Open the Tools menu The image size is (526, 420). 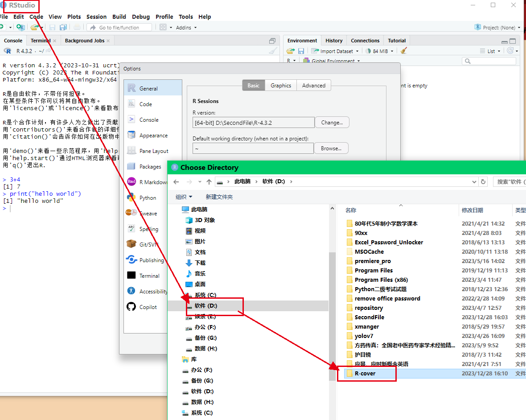pyautogui.click(x=185, y=16)
